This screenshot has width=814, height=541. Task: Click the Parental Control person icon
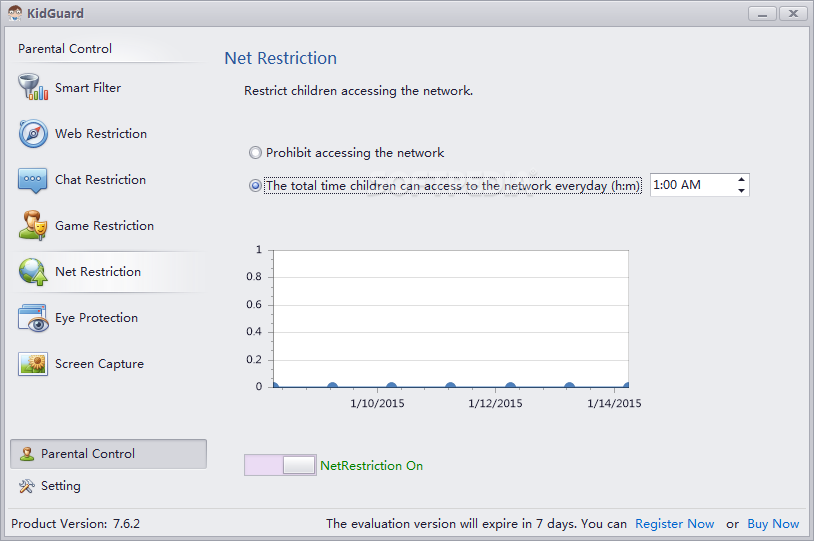[26, 454]
